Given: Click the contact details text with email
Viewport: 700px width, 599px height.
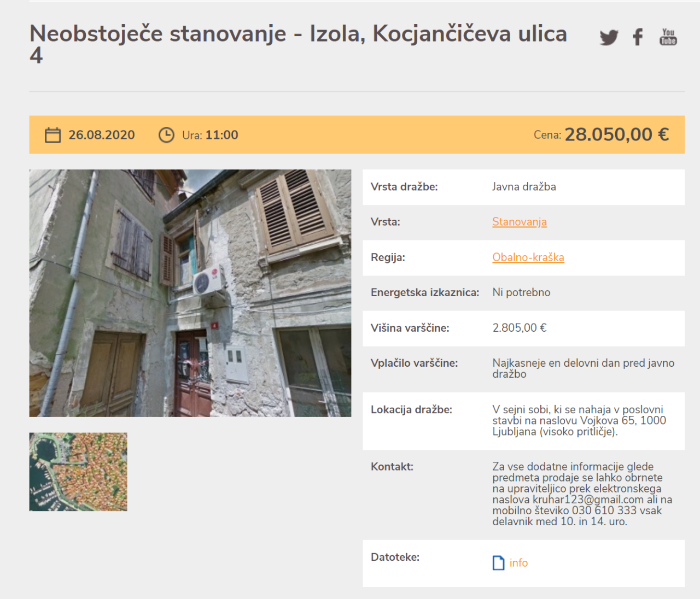Looking at the screenshot, I should pos(582,494).
